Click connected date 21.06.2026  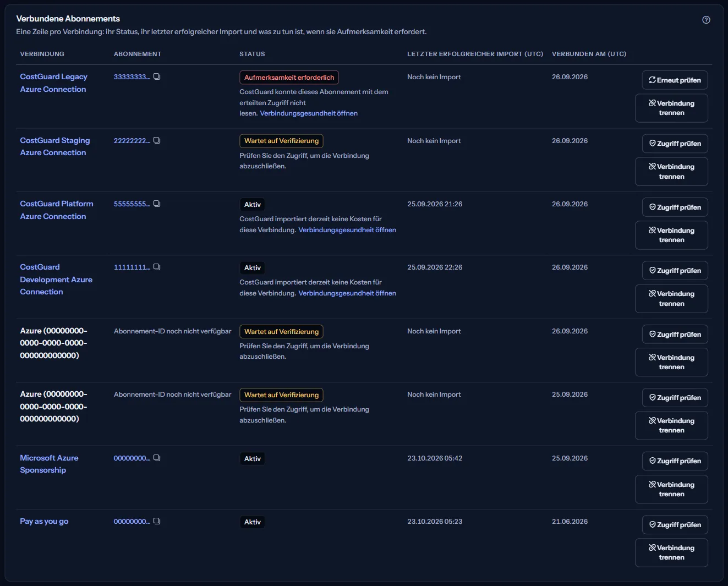pos(570,522)
